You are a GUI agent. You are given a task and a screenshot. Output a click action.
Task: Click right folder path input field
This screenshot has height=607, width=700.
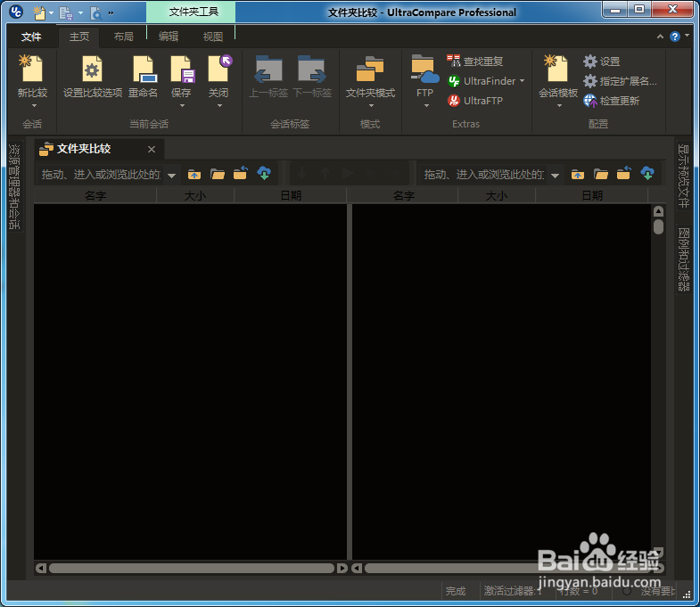click(484, 175)
